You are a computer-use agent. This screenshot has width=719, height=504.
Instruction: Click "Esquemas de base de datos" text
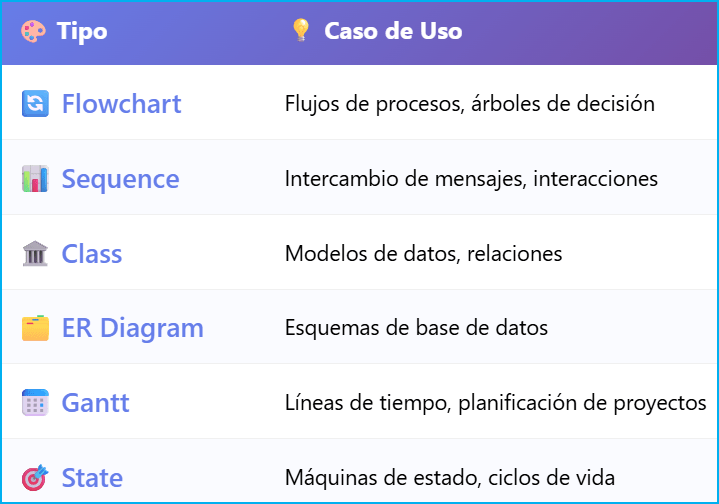point(416,328)
